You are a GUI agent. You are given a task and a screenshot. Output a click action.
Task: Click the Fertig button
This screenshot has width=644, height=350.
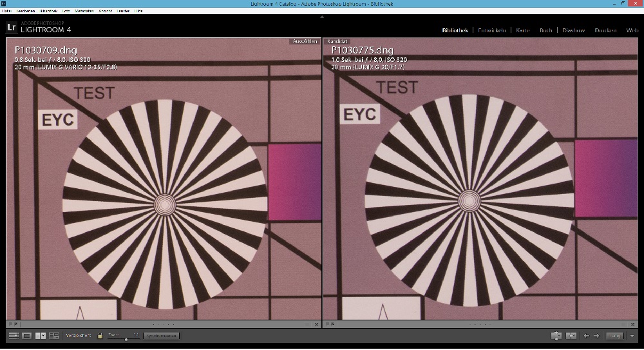(x=615, y=336)
